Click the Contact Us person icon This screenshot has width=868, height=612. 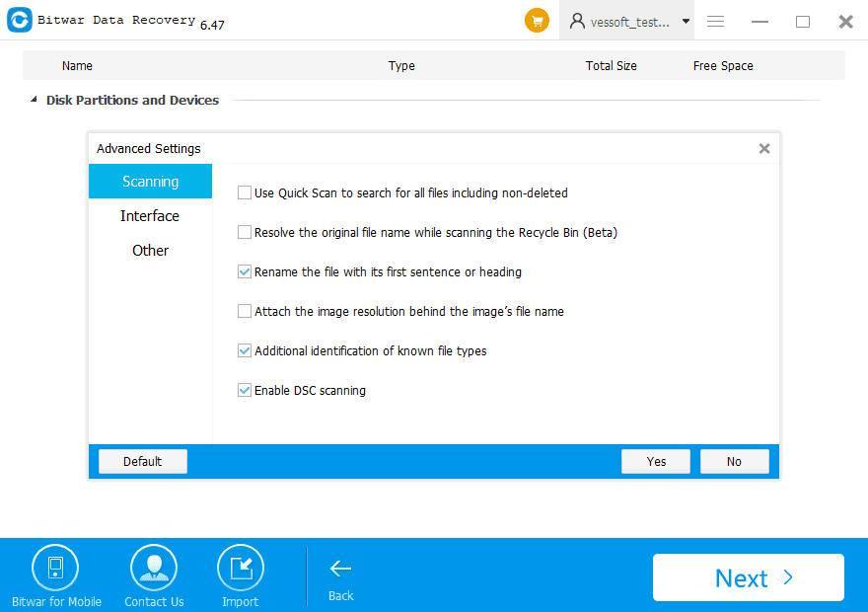154,568
